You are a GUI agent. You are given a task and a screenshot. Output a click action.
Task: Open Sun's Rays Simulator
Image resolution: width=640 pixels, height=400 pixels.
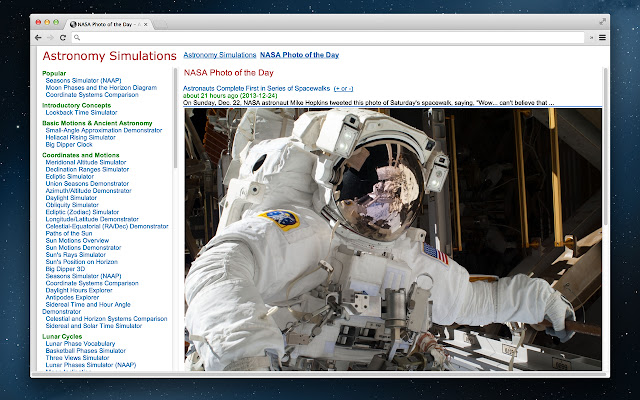click(76, 255)
